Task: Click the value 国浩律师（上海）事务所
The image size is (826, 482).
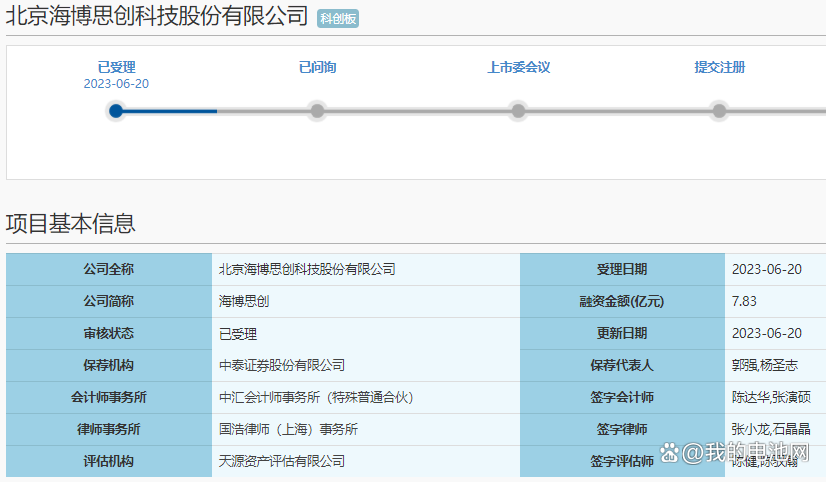Action: pos(288,429)
